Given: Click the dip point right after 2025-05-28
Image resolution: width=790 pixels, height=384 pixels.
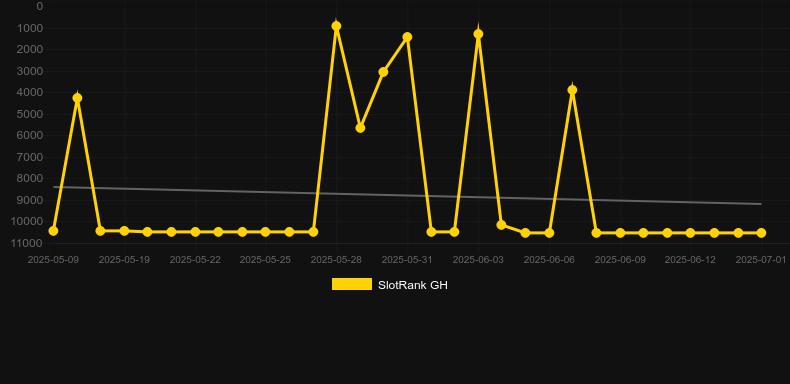Looking at the screenshot, I should point(360,129).
